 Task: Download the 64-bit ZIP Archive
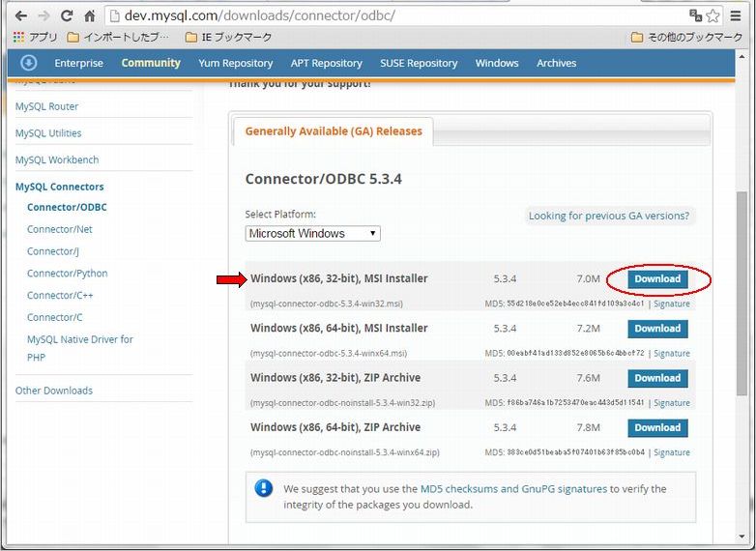tap(657, 427)
